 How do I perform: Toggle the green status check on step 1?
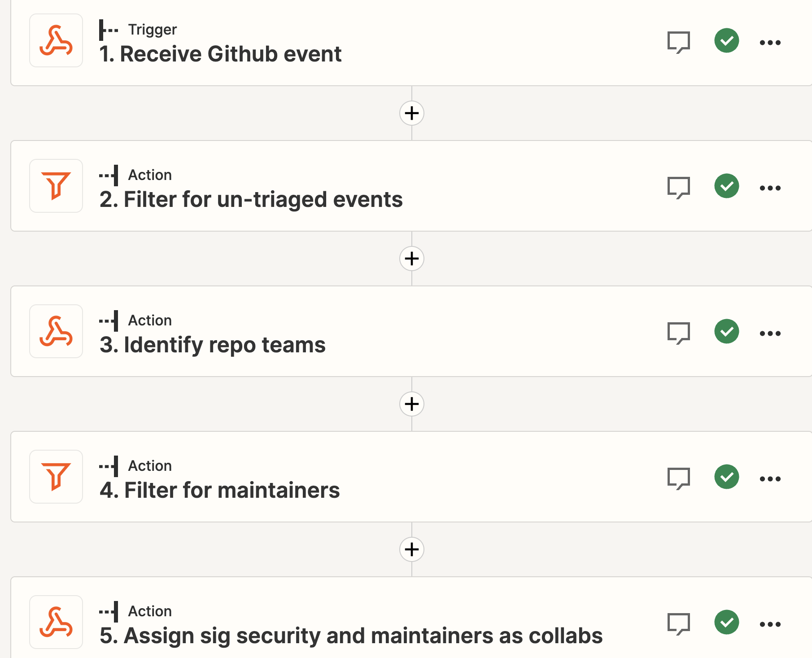(726, 40)
